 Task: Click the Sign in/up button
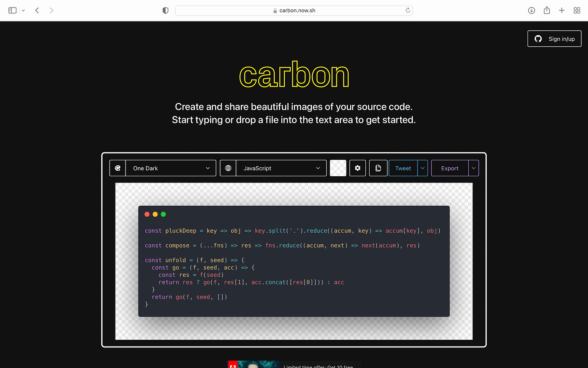pos(554,39)
